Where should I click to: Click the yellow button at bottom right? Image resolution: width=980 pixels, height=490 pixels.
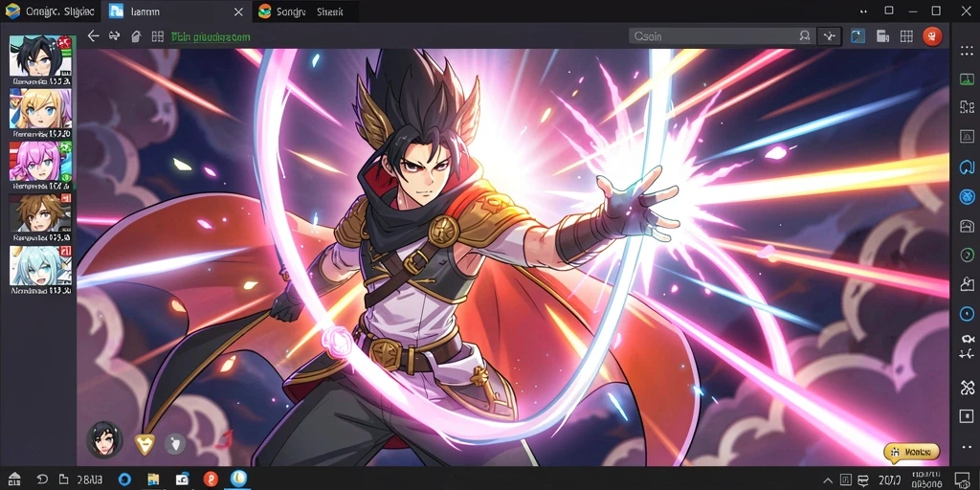(x=911, y=452)
